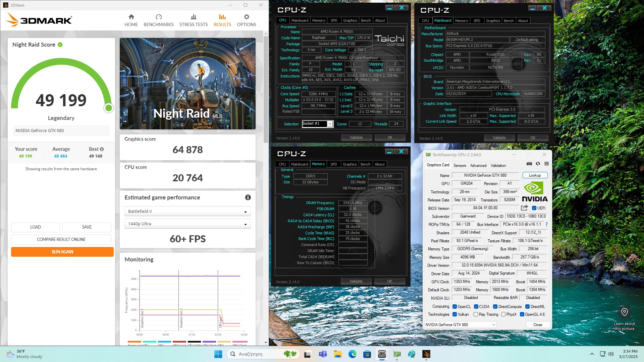Open the GPU-Z hamburger menu
The image size is (644, 362).
click(546, 164)
